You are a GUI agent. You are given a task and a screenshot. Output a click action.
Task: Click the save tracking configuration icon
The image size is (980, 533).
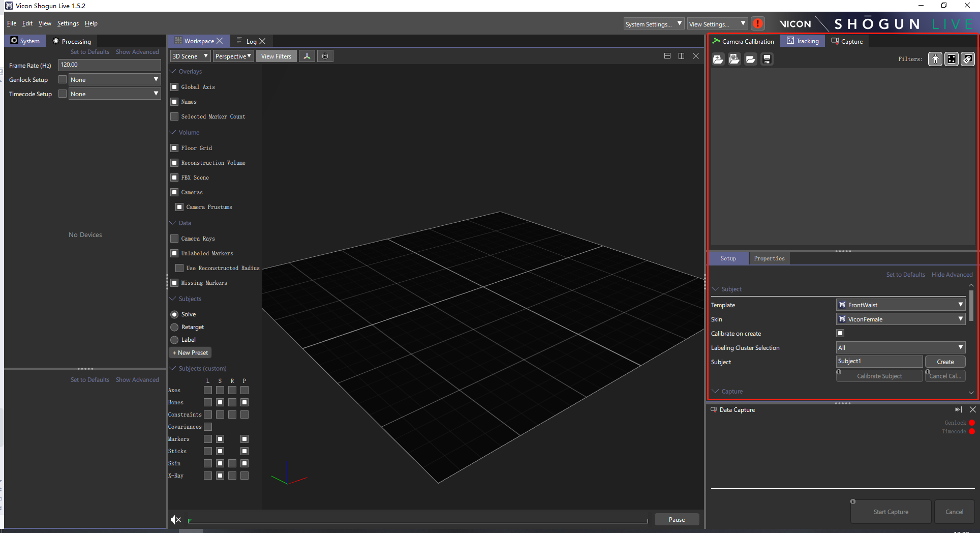767,60
